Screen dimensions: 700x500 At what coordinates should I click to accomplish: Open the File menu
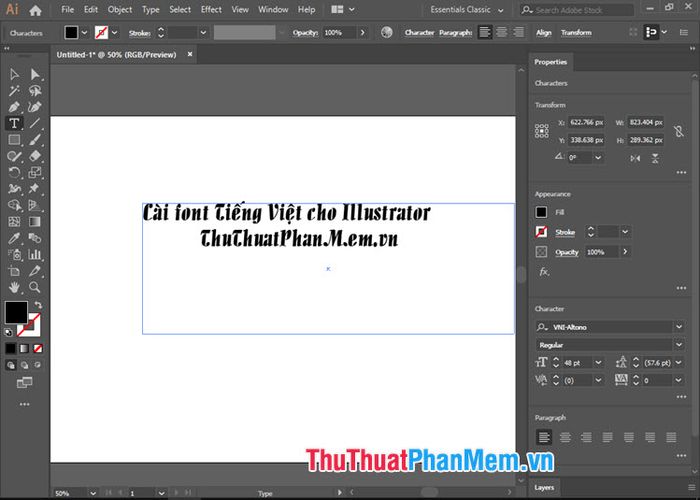tap(67, 9)
